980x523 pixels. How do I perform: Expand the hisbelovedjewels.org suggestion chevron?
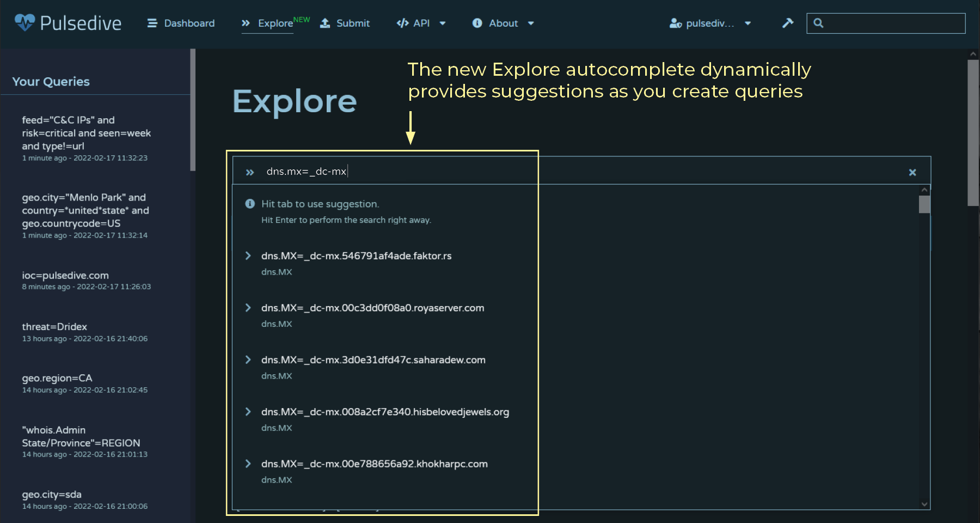point(248,412)
